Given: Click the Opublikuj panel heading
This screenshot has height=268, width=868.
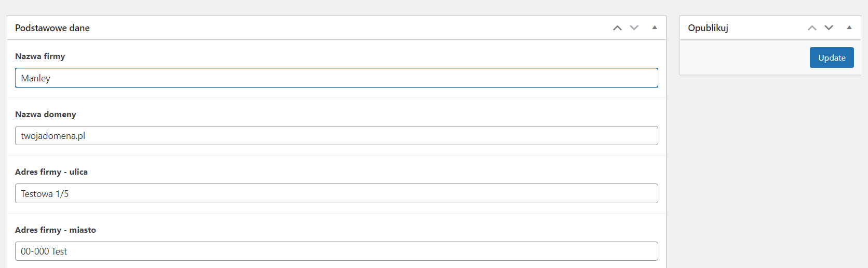Looking at the screenshot, I should point(708,28).
